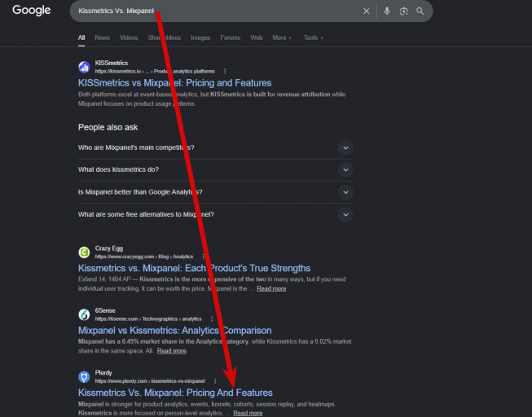Open the Images tab

coord(200,37)
